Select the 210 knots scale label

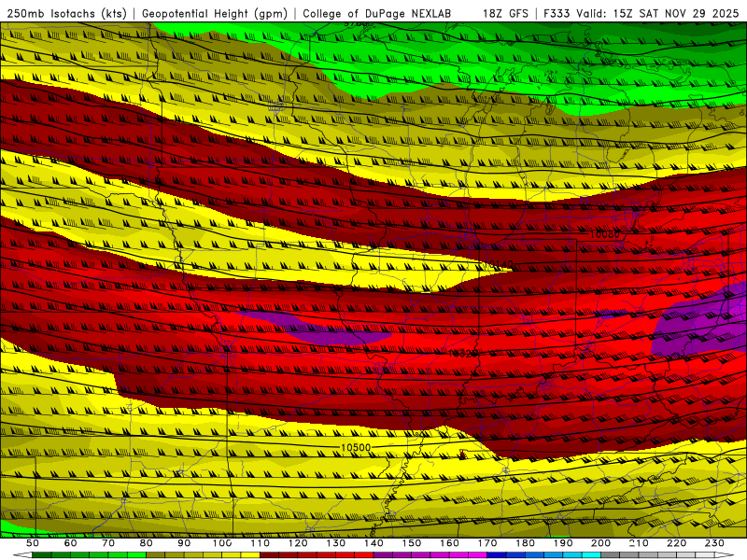pyautogui.click(x=639, y=543)
